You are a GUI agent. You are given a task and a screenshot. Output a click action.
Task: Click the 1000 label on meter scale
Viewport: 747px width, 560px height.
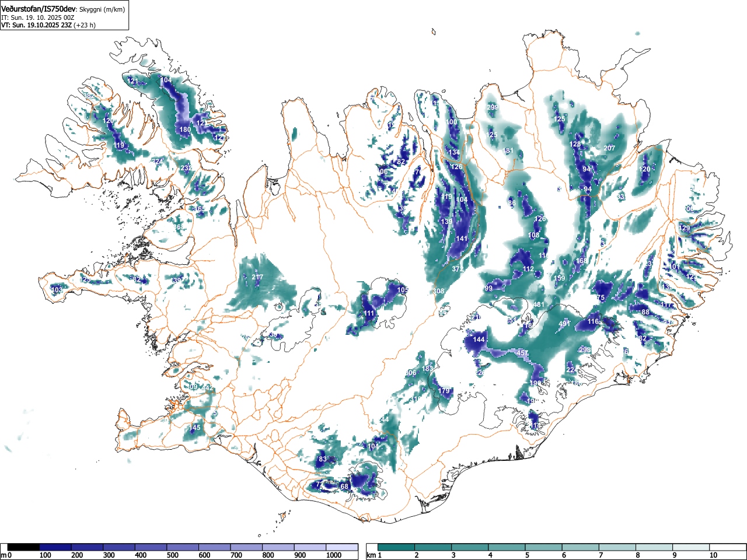pos(334,555)
